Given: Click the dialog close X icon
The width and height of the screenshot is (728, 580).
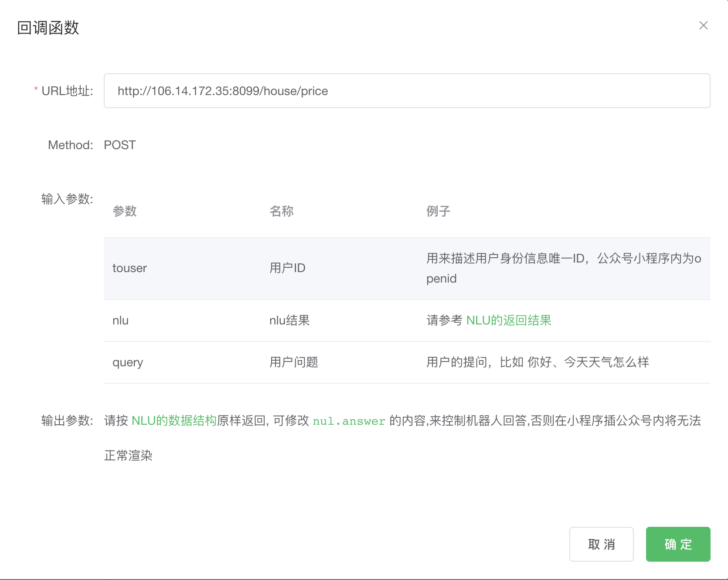Looking at the screenshot, I should tap(704, 25).
